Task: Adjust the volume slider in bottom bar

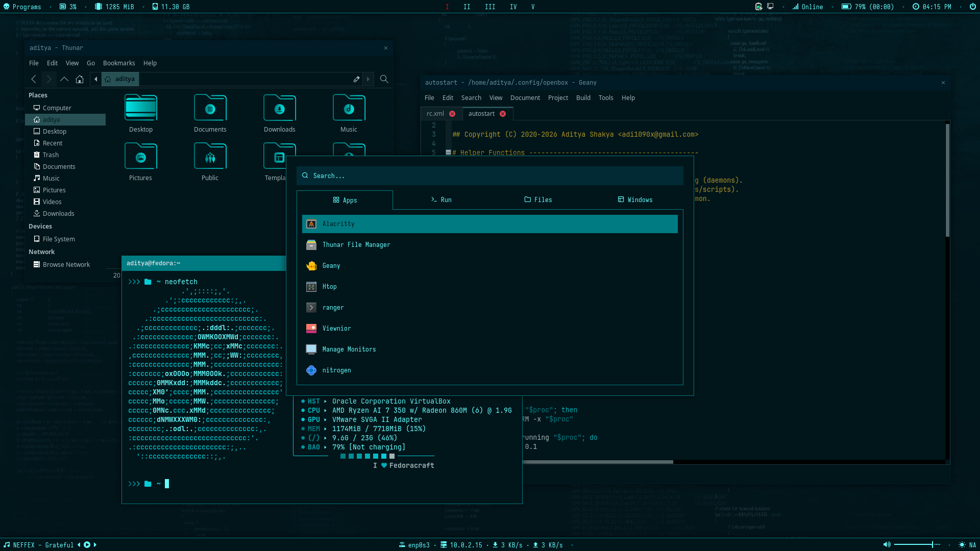Action: 917,545
